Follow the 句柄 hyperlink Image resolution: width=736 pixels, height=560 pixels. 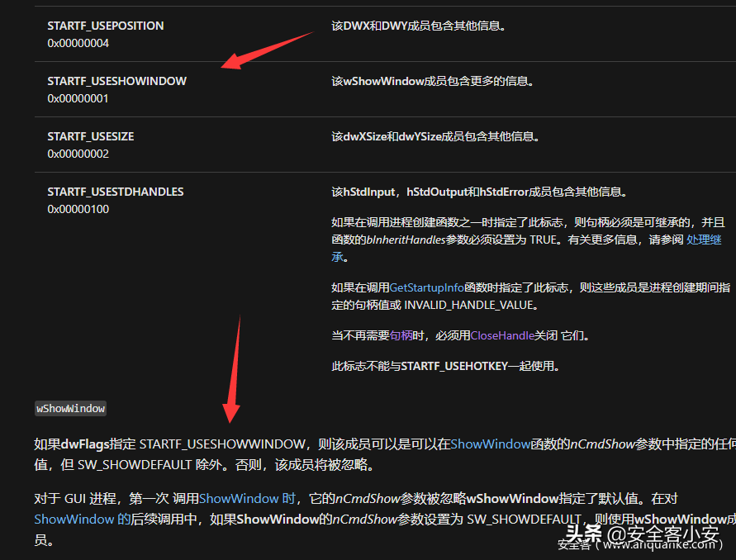pyautogui.click(x=401, y=335)
